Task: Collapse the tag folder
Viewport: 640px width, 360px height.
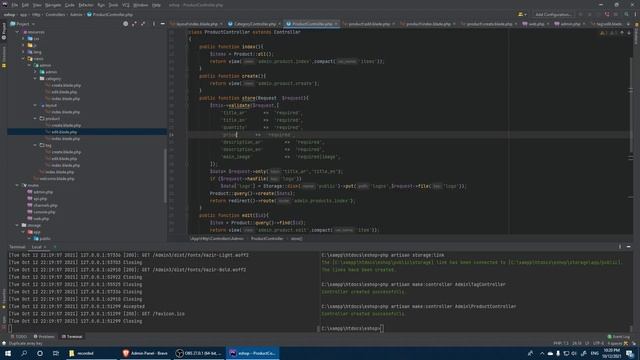Action: click(x=36, y=145)
